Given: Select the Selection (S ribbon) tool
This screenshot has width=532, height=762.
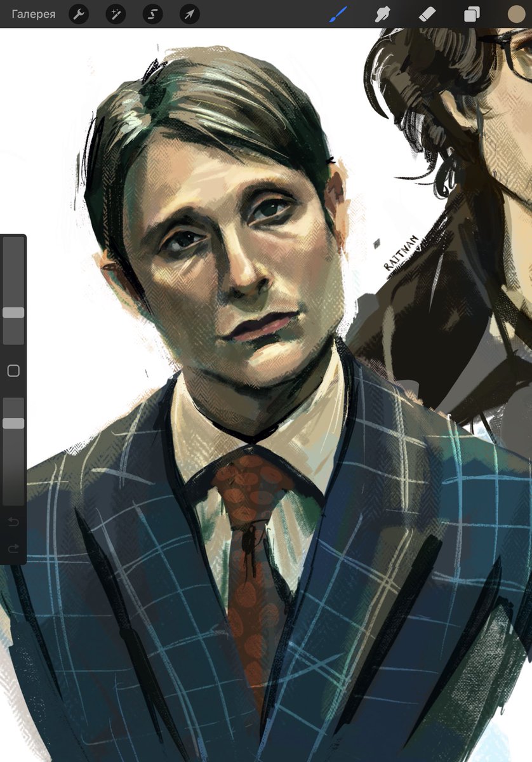Looking at the screenshot, I should click(152, 14).
